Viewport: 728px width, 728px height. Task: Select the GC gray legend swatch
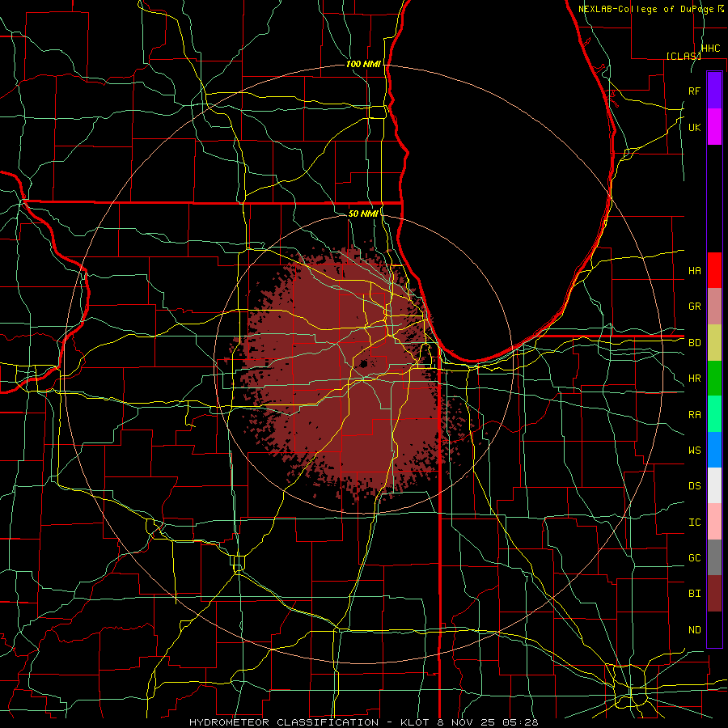(714, 557)
